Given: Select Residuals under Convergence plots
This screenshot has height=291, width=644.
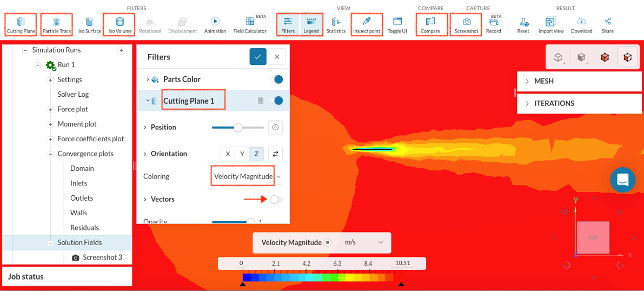Looking at the screenshot, I should (85, 228).
